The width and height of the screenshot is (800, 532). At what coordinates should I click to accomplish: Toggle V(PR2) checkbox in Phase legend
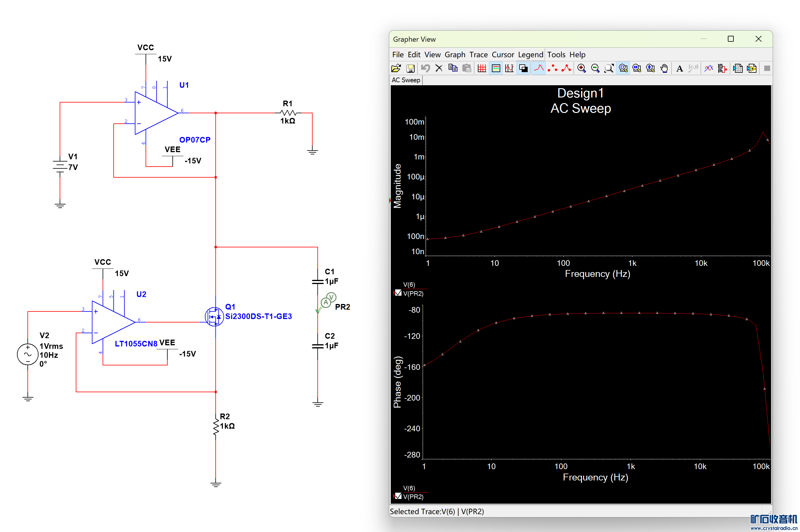click(x=398, y=496)
